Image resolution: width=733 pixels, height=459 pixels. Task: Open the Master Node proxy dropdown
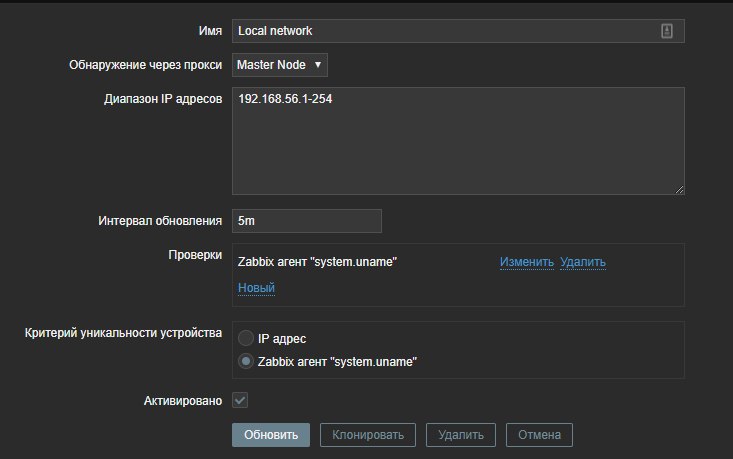point(280,65)
